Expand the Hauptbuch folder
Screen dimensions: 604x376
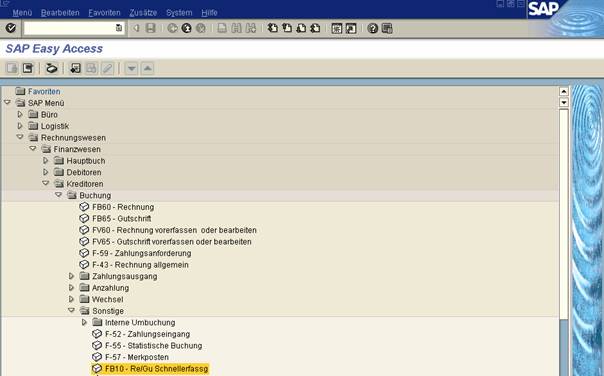(46, 160)
